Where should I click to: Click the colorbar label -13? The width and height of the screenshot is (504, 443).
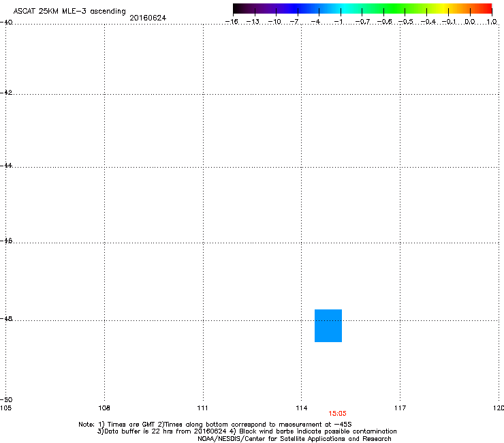(253, 22)
